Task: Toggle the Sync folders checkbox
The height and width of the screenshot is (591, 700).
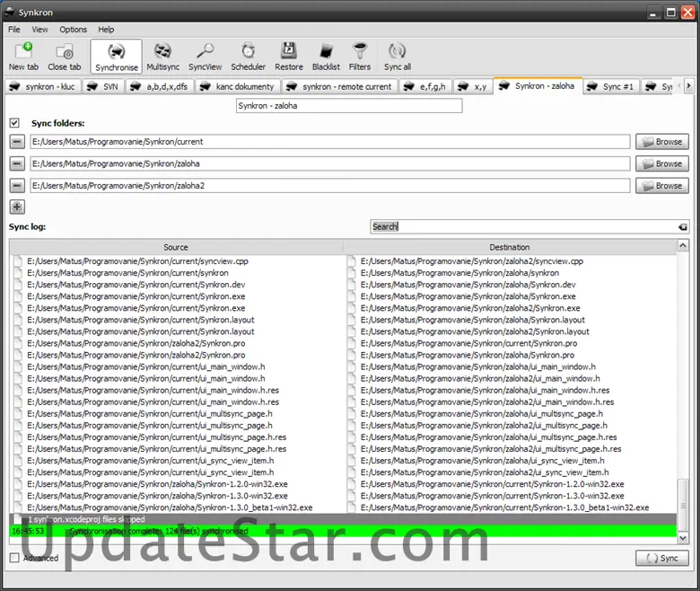Action: point(14,123)
